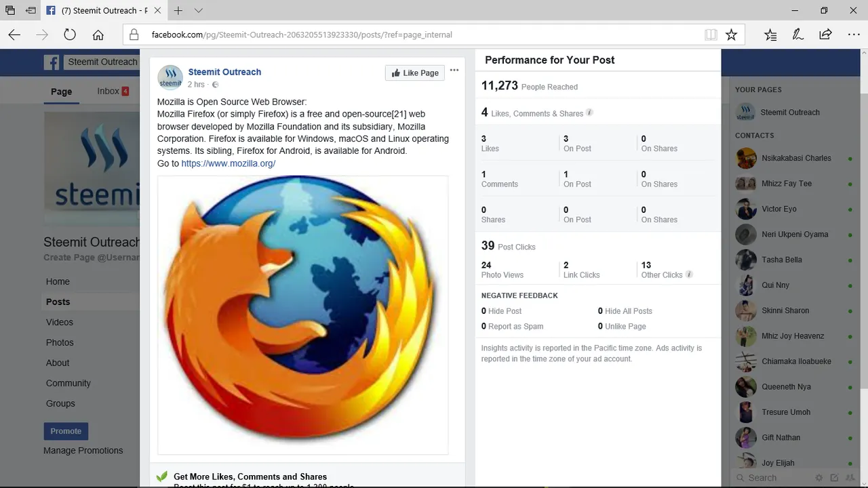
Task: Click the 39 Post Clicks figure
Action: coord(488,245)
